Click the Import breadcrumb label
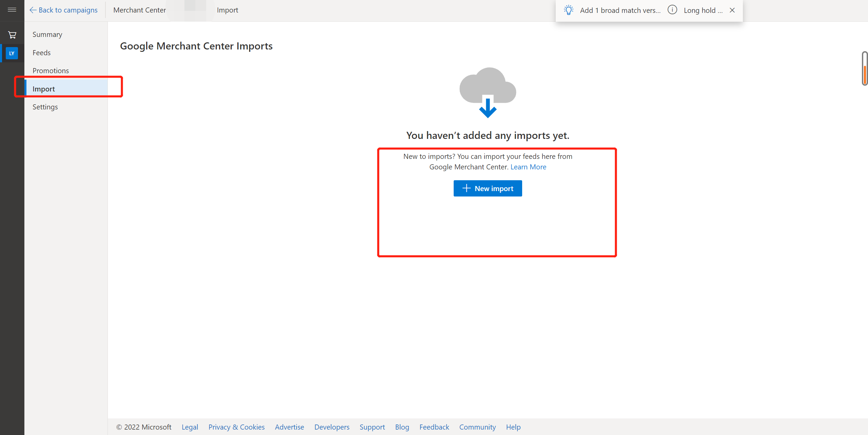 click(x=228, y=10)
